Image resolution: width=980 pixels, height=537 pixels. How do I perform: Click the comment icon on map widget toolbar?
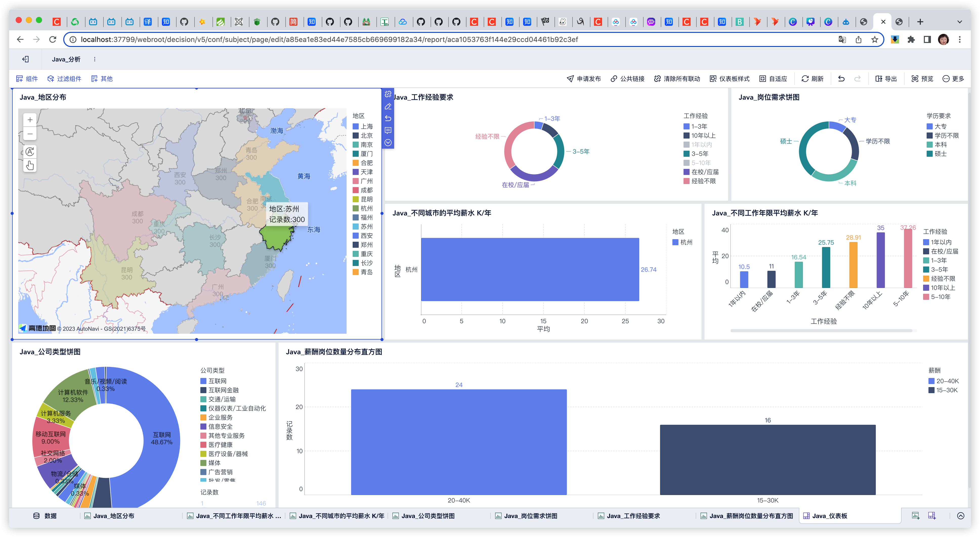click(388, 130)
